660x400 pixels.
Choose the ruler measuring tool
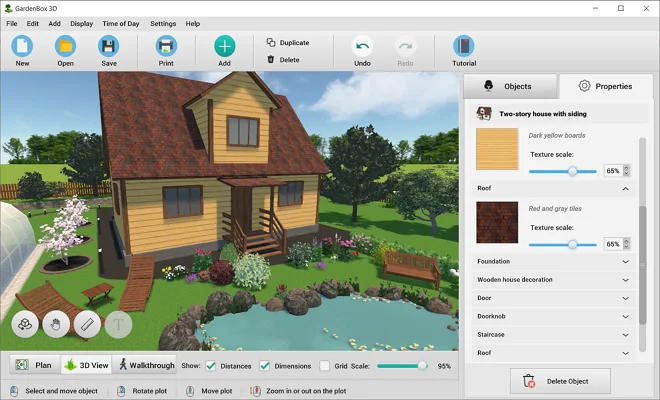coord(87,324)
